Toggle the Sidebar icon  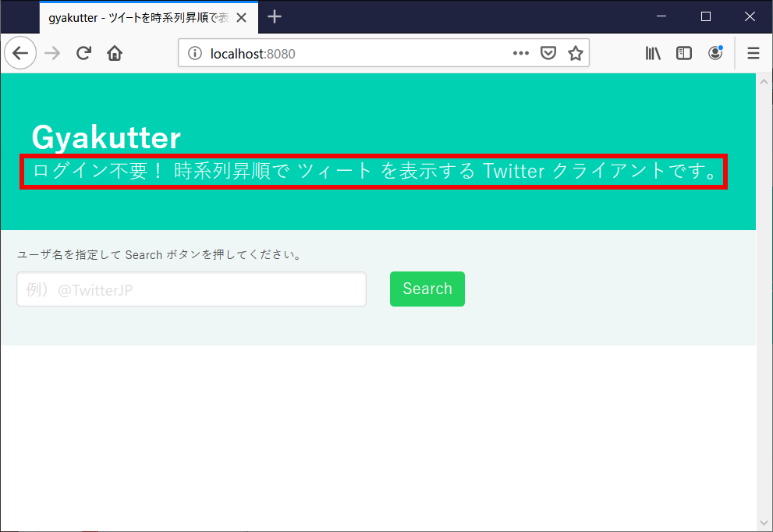coord(684,52)
